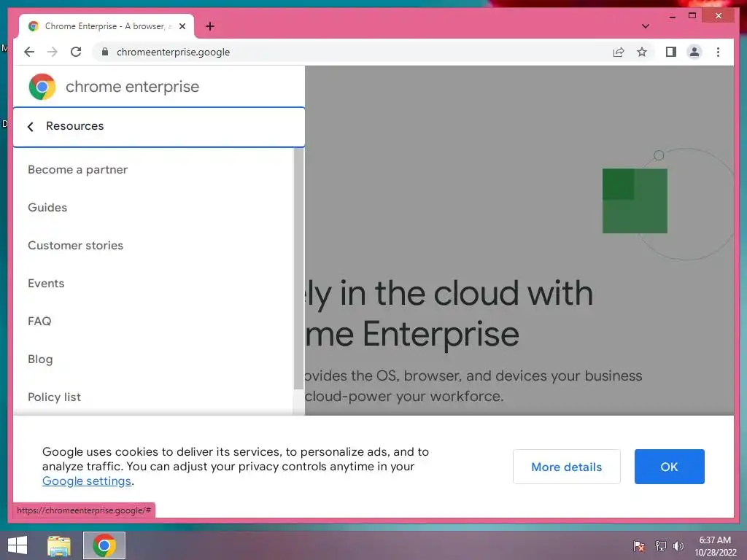This screenshot has width=747, height=560.
Task: Click the More details button
Action: click(566, 467)
